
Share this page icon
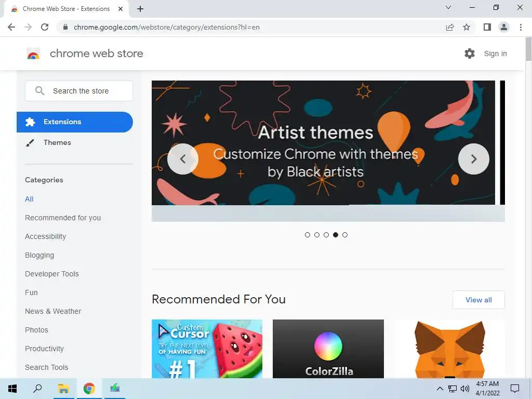pyautogui.click(x=450, y=27)
